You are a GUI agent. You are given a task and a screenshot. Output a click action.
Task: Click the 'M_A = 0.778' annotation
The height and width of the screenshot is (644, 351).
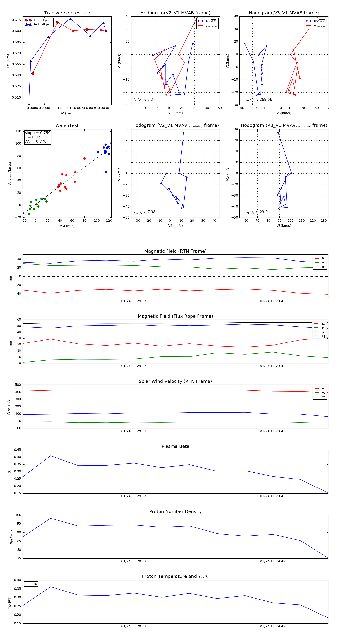tap(36, 141)
